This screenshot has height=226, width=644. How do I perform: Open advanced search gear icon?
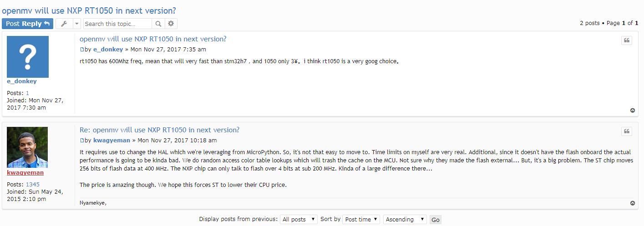[171, 24]
